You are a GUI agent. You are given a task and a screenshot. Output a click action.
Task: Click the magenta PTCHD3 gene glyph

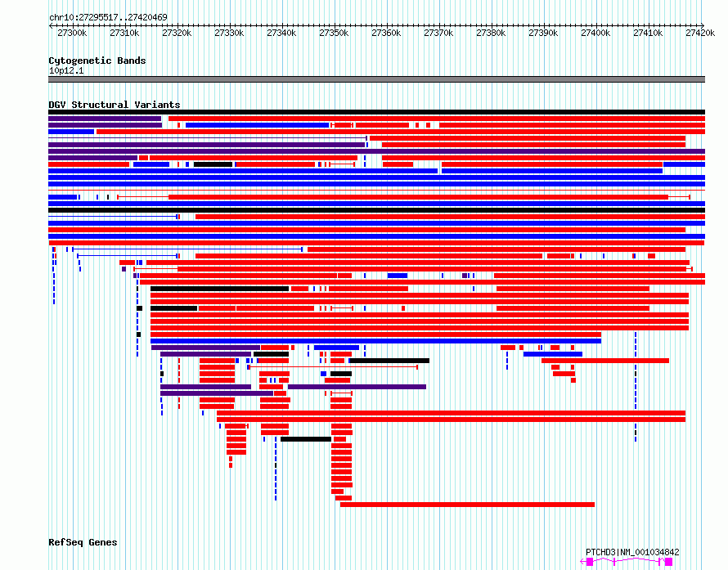[627, 562]
